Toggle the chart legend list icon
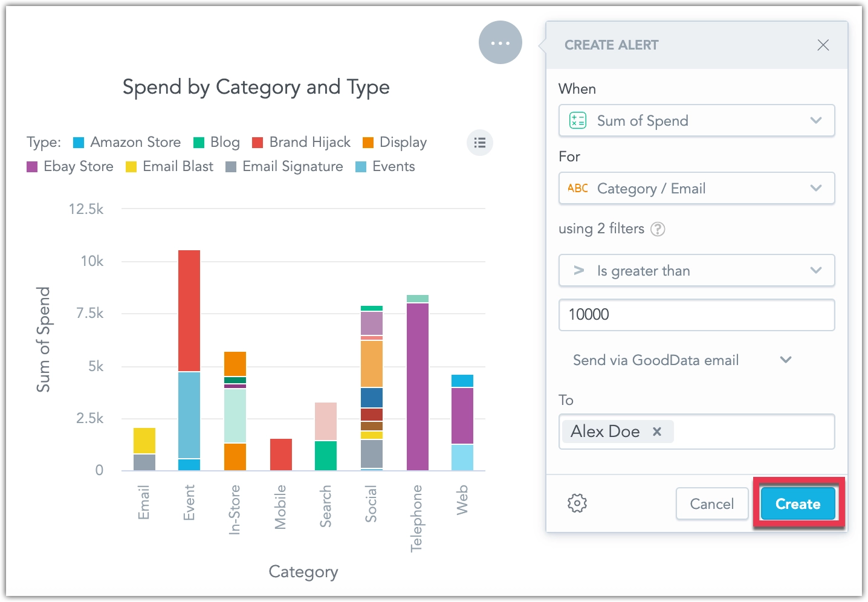This screenshot has width=868, height=602. (480, 143)
